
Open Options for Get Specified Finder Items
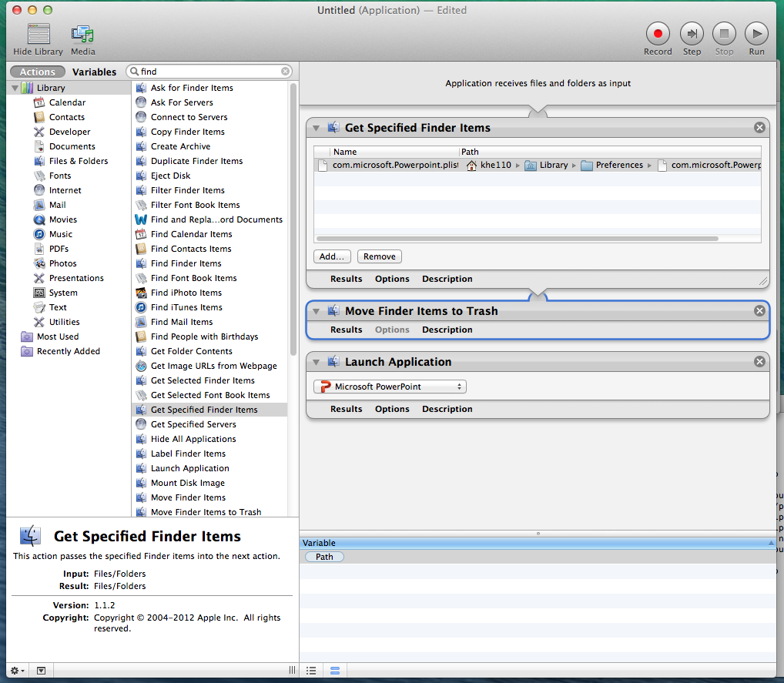coord(392,279)
